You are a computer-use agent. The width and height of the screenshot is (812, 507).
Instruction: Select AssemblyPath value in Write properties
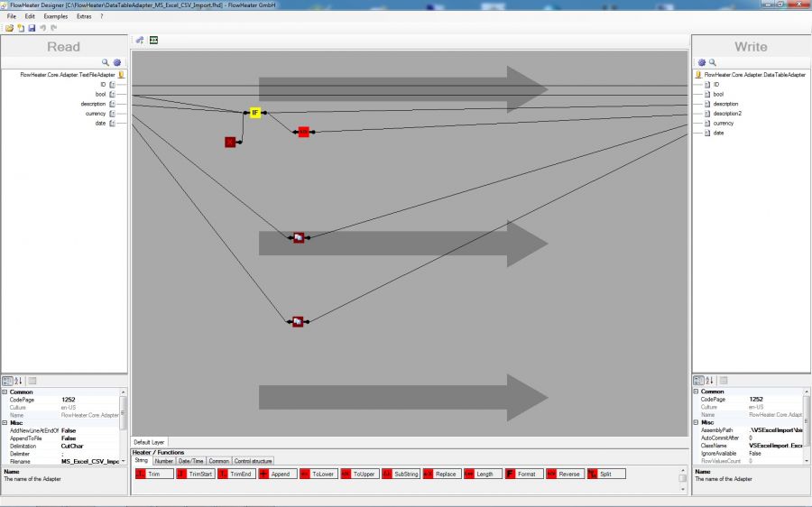pos(776,429)
